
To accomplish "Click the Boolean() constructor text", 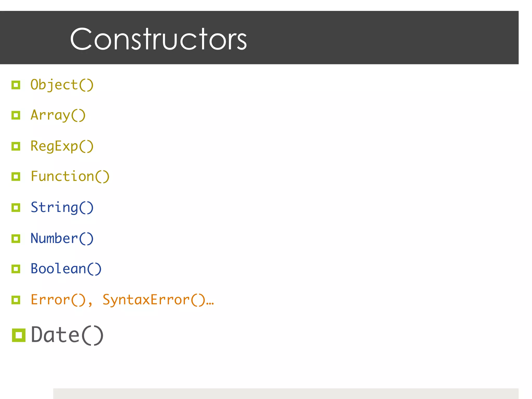I will coord(66,269).
